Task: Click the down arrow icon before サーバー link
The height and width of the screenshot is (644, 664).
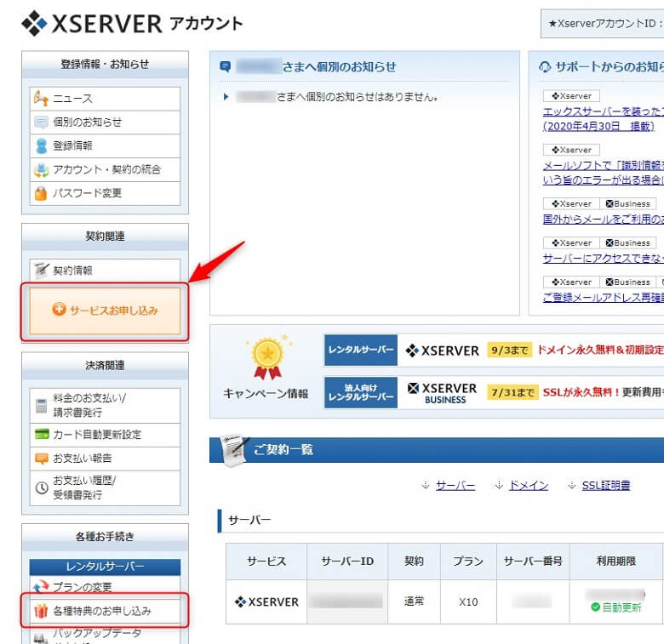Action: click(426, 485)
